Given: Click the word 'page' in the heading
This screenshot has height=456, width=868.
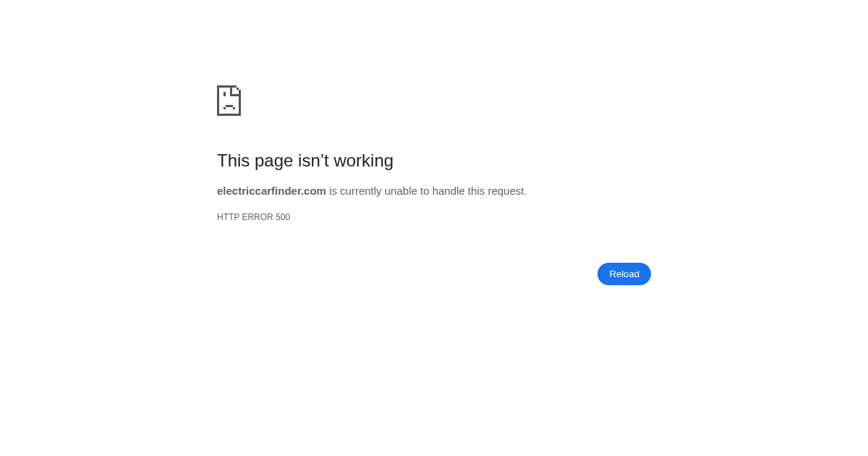Looking at the screenshot, I should pyautogui.click(x=274, y=161).
